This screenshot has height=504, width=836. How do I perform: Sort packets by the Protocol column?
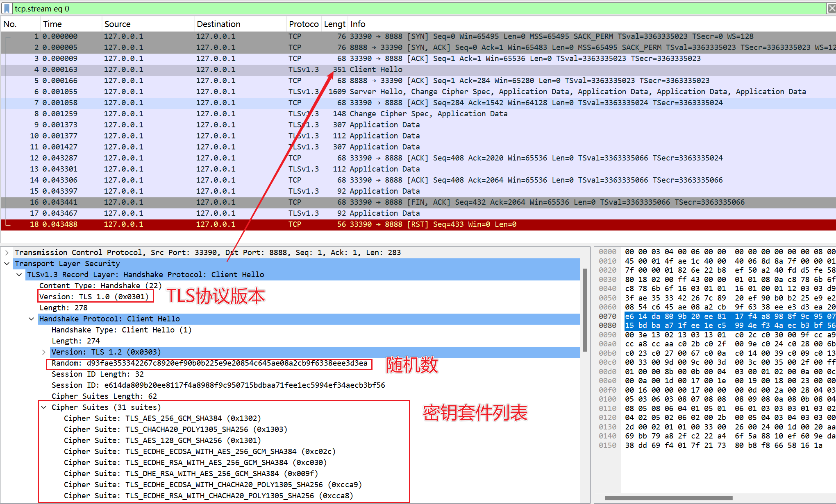(303, 24)
